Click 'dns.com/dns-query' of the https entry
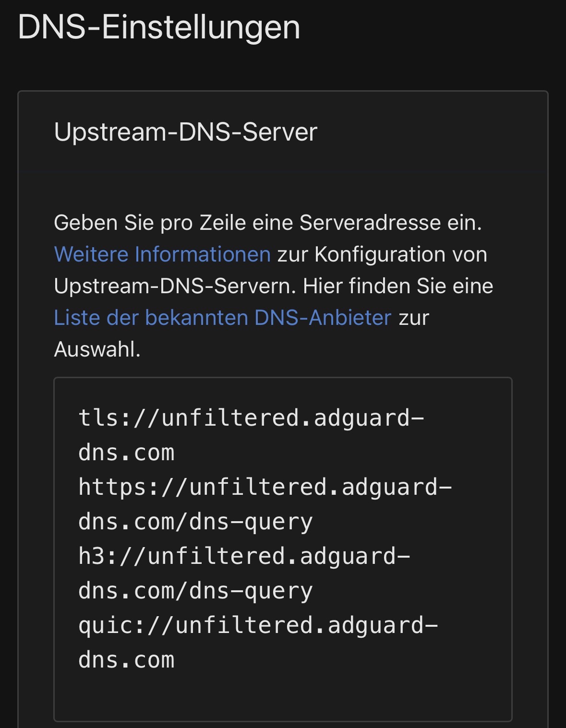The width and height of the screenshot is (566, 728). pos(195,522)
